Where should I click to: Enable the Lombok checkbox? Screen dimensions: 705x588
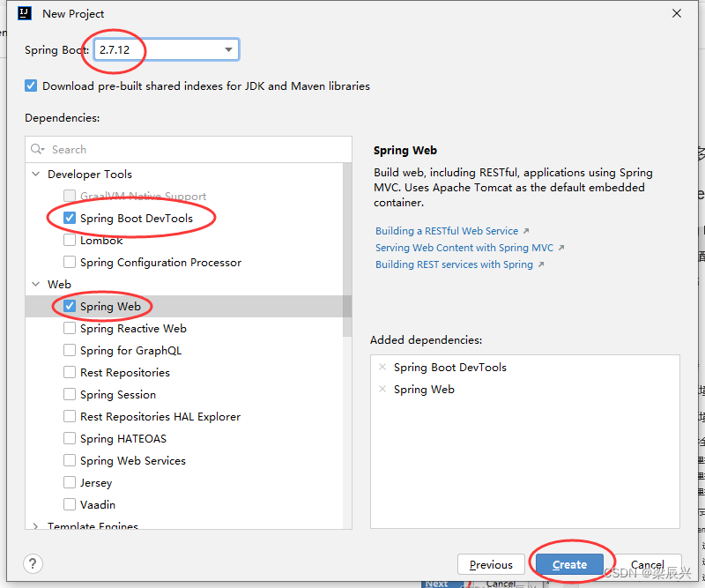(x=70, y=240)
